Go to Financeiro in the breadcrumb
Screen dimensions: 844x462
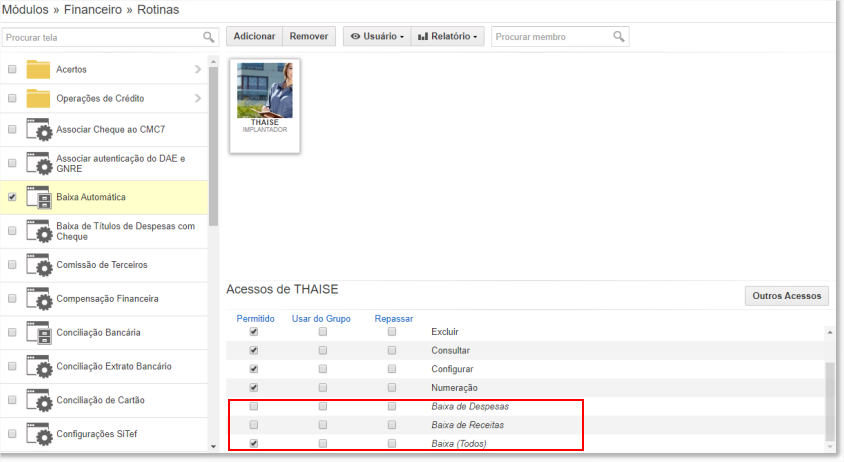93,10
